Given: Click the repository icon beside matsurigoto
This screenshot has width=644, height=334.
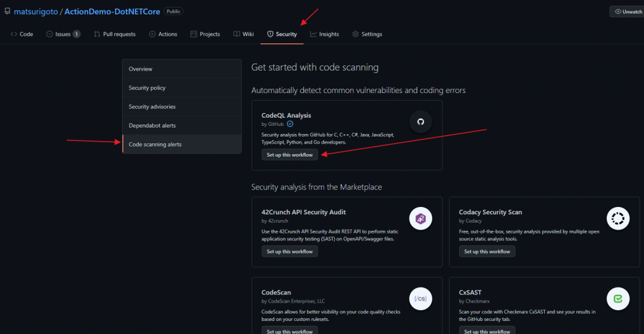Looking at the screenshot, I should 8,11.
